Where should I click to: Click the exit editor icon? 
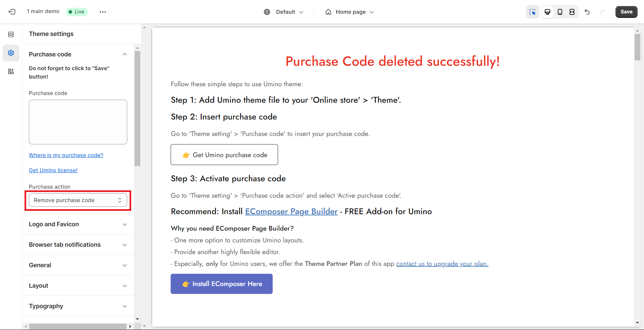[12, 12]
